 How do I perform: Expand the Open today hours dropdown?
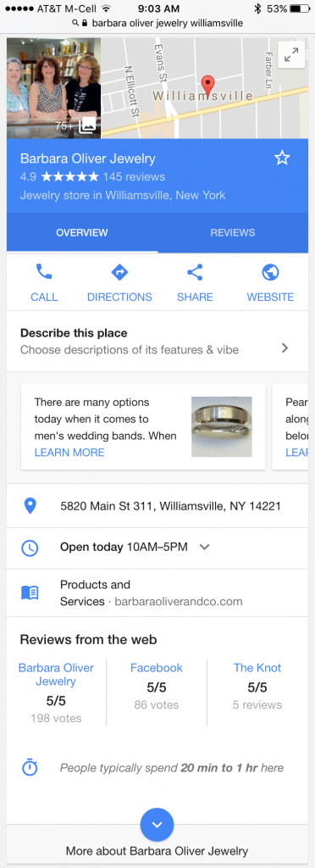coord(204,547)
